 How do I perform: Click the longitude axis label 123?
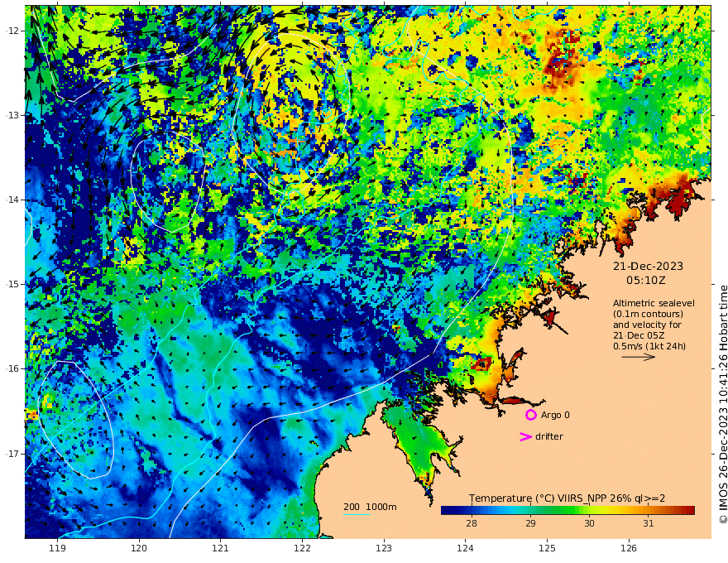(x=384, y=549)
